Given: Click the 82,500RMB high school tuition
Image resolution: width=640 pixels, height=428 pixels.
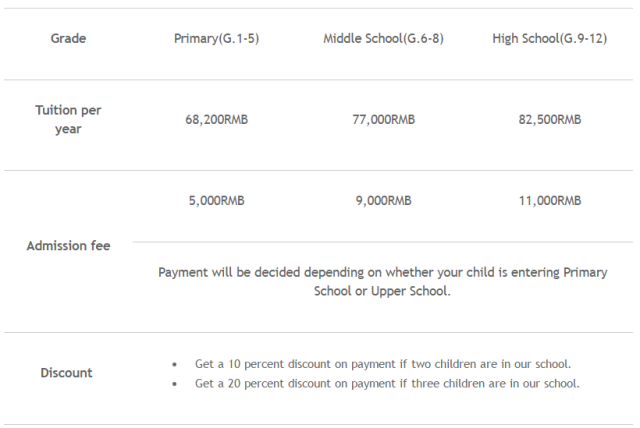Looking at the screenshot, I should click(x=549, y=119).
